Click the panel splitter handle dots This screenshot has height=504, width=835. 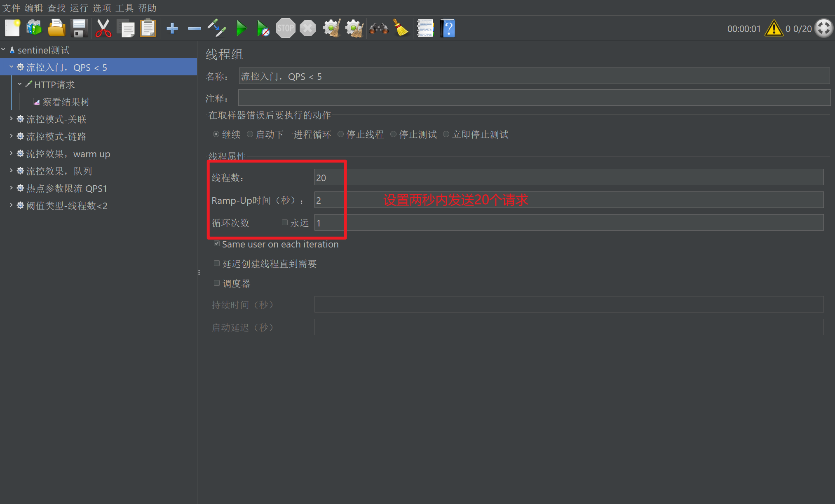click(x=199, y=272)
